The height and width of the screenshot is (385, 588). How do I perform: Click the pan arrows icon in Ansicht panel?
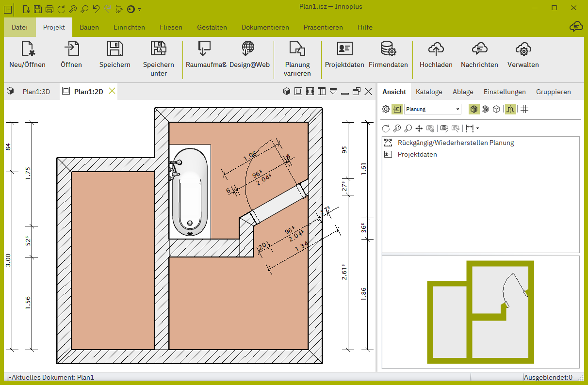coord(419,128)
